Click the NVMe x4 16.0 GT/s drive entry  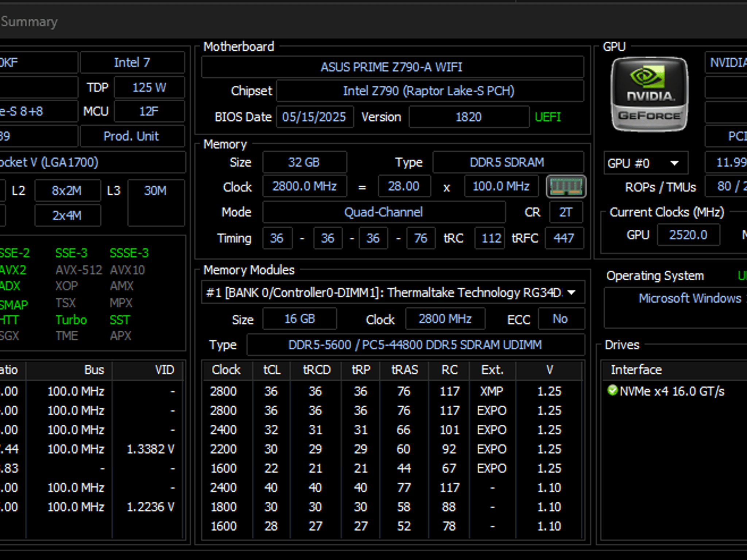[x=671, y=391]
